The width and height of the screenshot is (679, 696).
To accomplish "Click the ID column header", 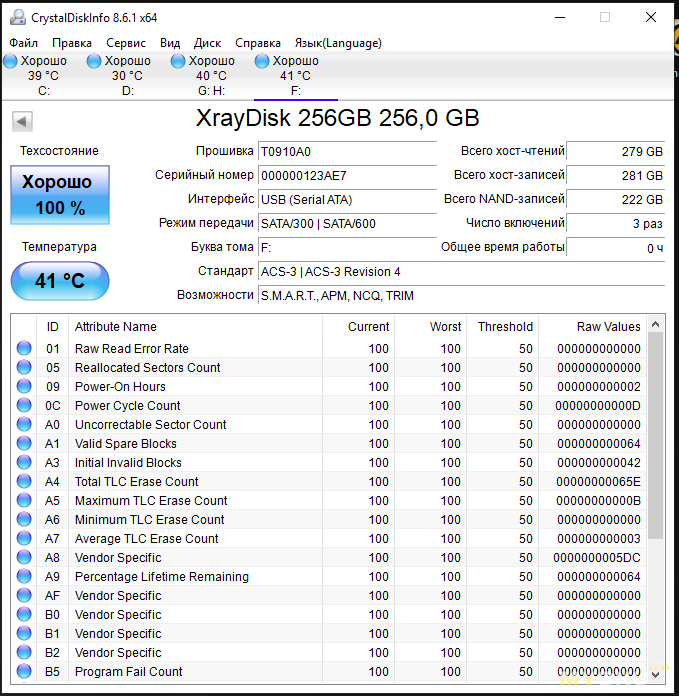I will tap(52, 327).
